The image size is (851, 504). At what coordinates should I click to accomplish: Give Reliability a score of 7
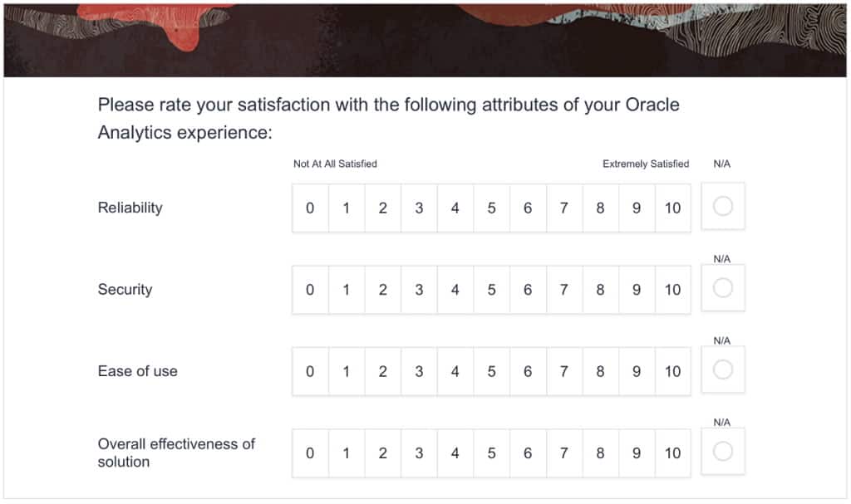point(564,208)
